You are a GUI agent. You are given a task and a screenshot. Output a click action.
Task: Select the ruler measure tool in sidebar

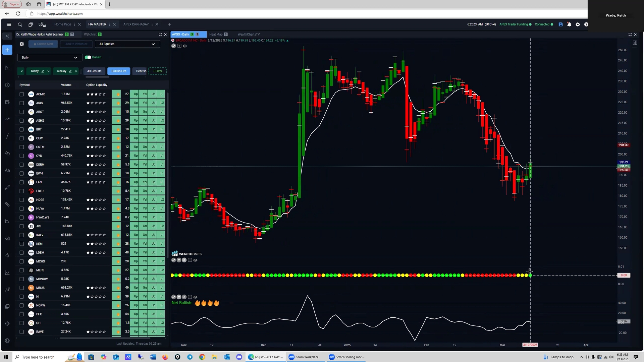click(x=7, y=204)
